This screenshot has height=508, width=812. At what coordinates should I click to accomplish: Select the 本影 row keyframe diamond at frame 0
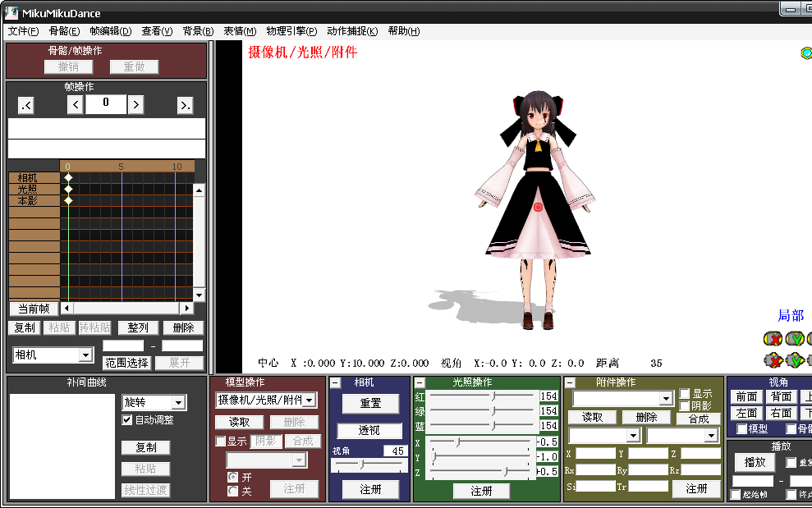pos(68,200)
